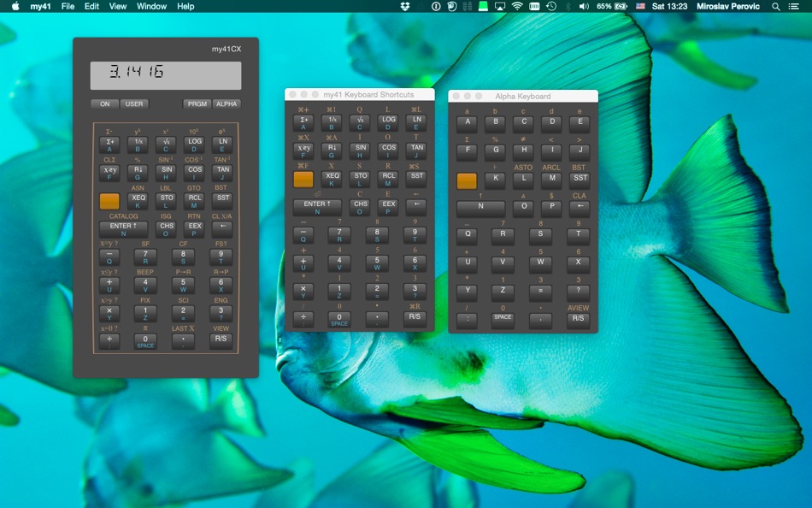Click XEQ key in Keyboard Shortcuts window
This screenshot has height=508, width=812.
coord(332,180)
